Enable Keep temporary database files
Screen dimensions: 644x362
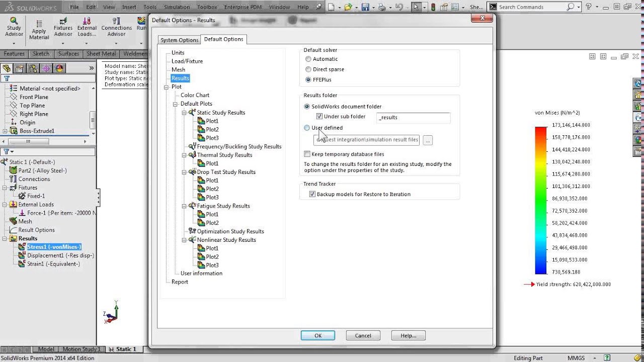pyautogui.click(x=307, y=154)
